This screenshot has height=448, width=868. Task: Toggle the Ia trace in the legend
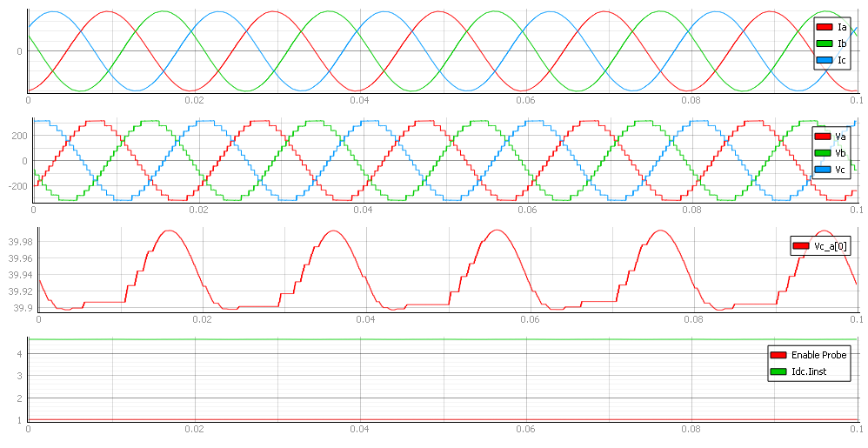pos(841,28)
